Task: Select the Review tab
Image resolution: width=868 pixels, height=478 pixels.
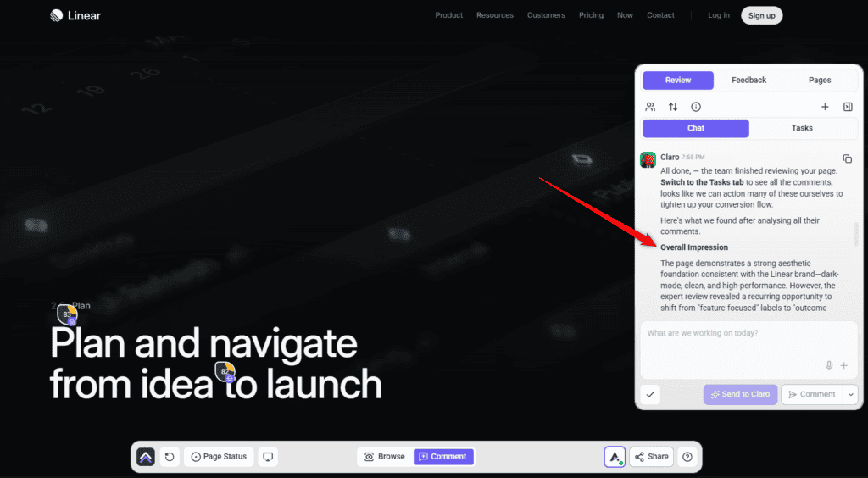Action: click(678, 81)
